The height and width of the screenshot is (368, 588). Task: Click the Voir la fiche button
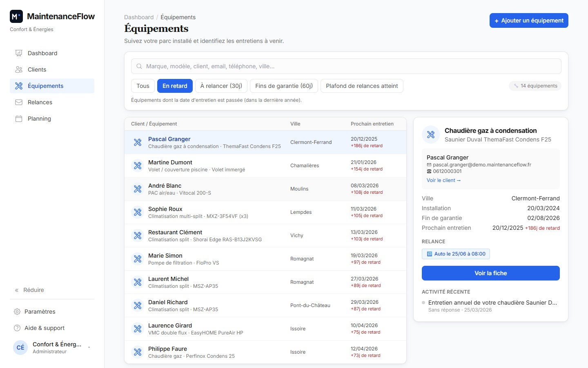[491, 273]
